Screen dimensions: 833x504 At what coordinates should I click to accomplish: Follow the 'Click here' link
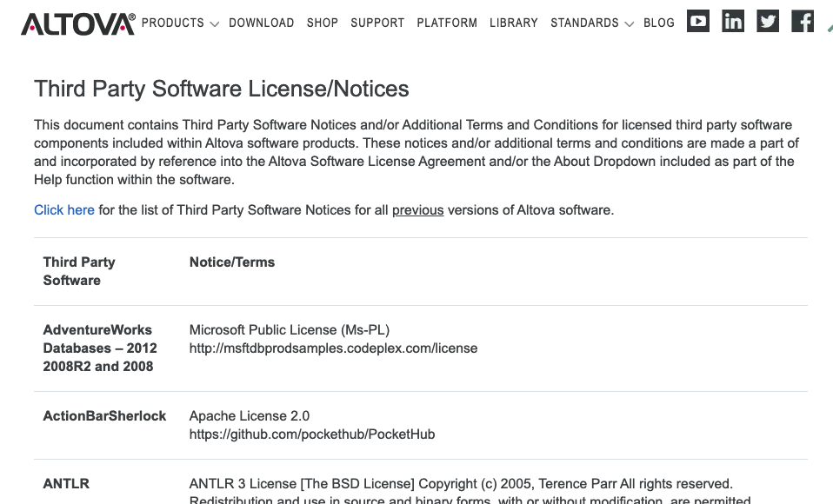pyautogui.click(x=64, y=209)
